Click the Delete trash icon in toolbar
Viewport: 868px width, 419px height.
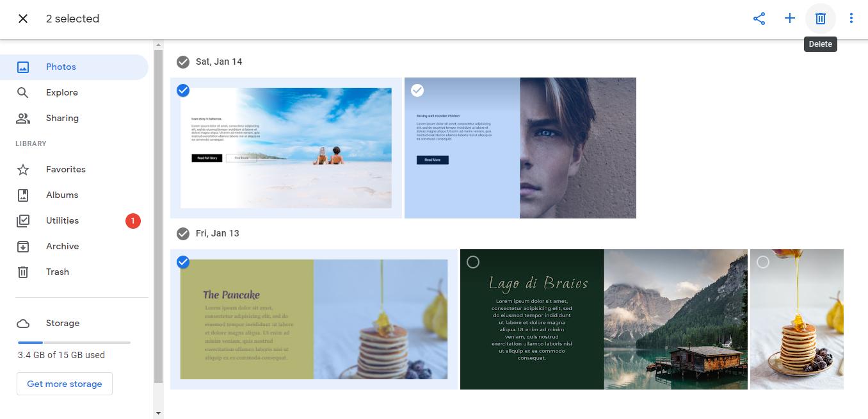(820, 19)
